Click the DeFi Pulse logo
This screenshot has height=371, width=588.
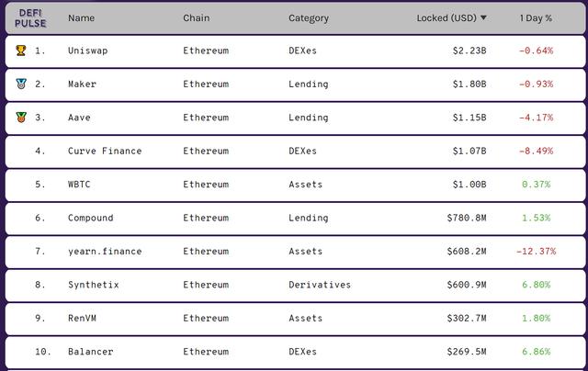[x=30, y=18]
